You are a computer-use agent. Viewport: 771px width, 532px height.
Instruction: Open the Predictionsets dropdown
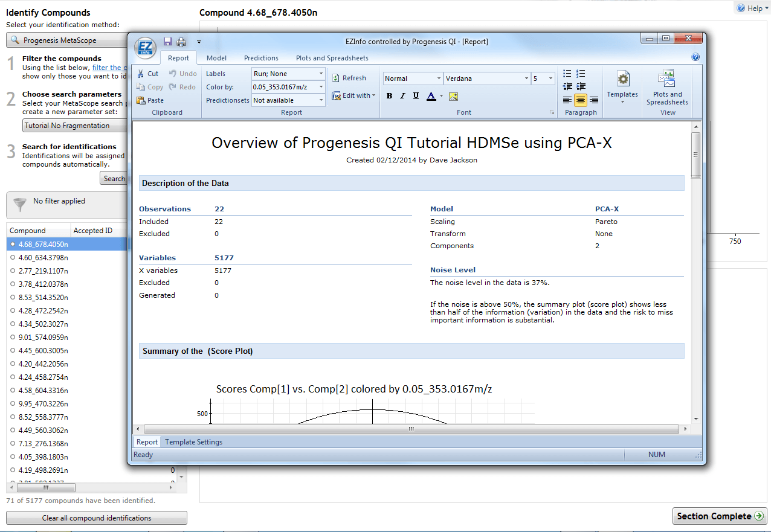click(x=288, y=100)
